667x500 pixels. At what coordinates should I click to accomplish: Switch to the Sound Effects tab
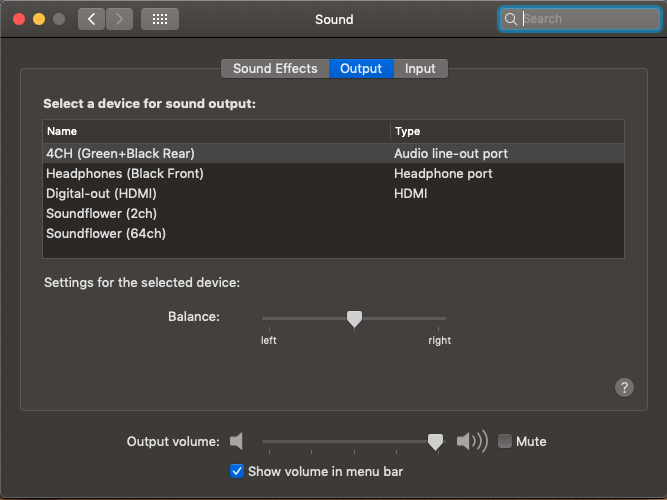tap(275, 69)
